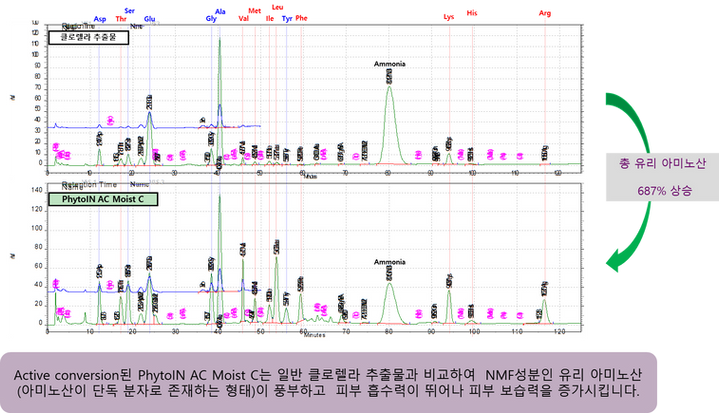Click the red Val label
This screenshot has width=719, height=413.
coord(243,18)
